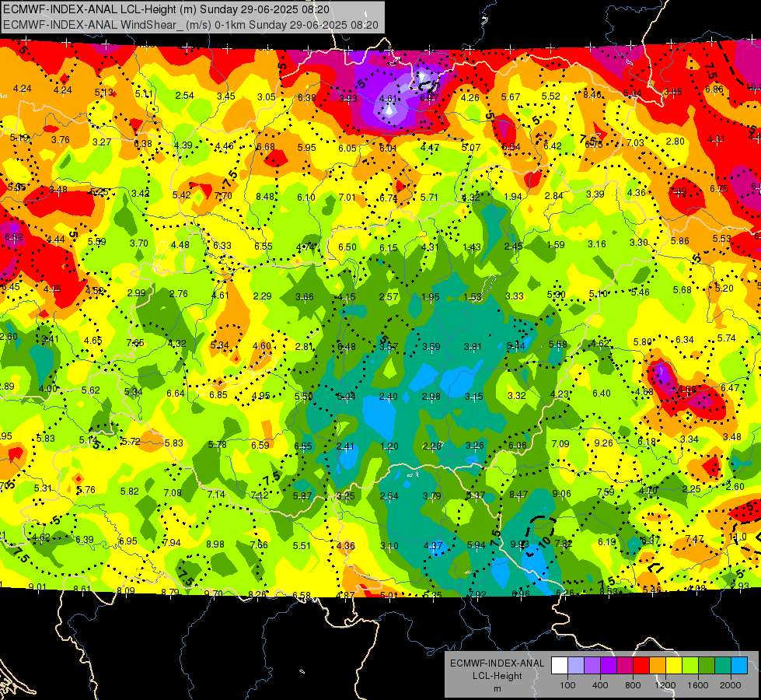Click the wind shear value 2.29
The height and width of the screenshot is (700, 761).
[x=263, y=296]
